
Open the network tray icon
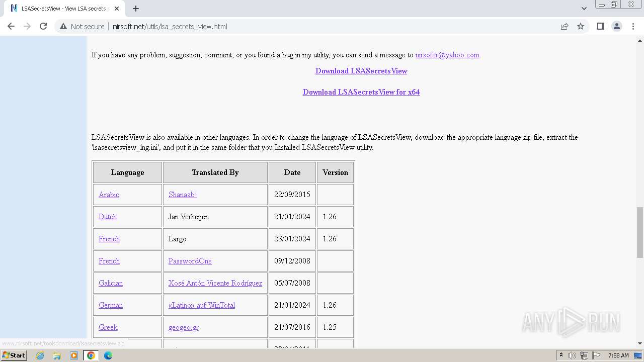[x=584, y=355]
